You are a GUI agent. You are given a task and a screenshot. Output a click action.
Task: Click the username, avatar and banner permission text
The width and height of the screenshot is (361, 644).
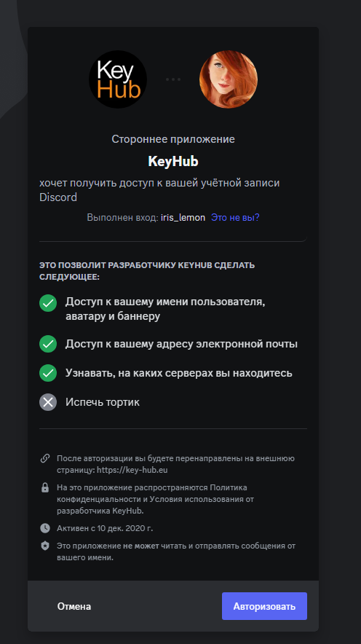pyautogui.click(x=165, y=309)
